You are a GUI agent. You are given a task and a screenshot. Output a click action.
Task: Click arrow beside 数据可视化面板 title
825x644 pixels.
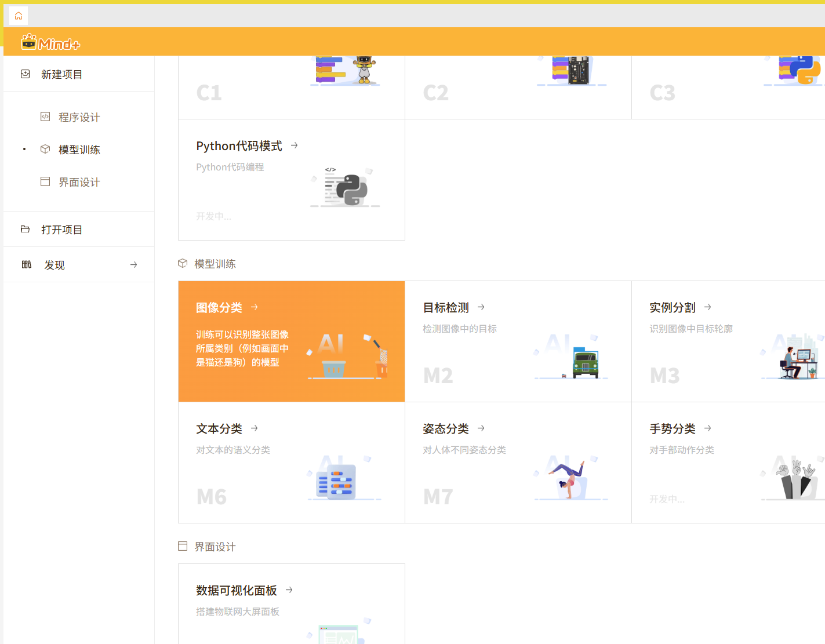click(289, 590)
